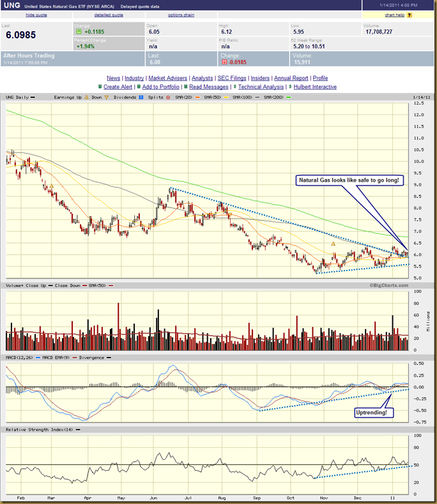Click the earnings triangle marker near November

click(333, 244)
